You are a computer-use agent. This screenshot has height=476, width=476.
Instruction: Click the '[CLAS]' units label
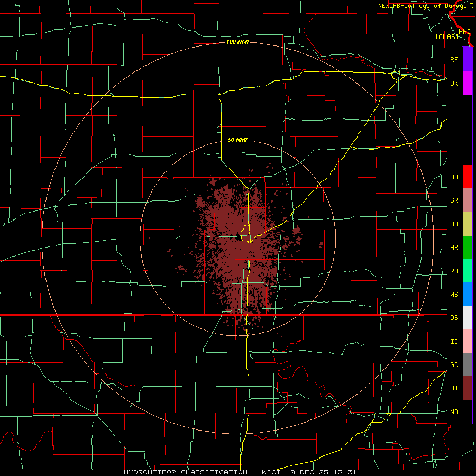[x=447, y=36]
